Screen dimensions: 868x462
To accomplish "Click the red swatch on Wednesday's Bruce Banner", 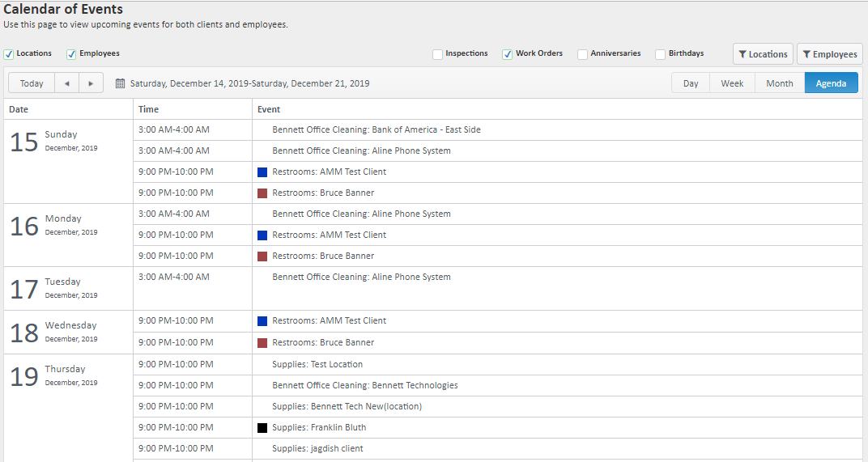I will 262,343.
